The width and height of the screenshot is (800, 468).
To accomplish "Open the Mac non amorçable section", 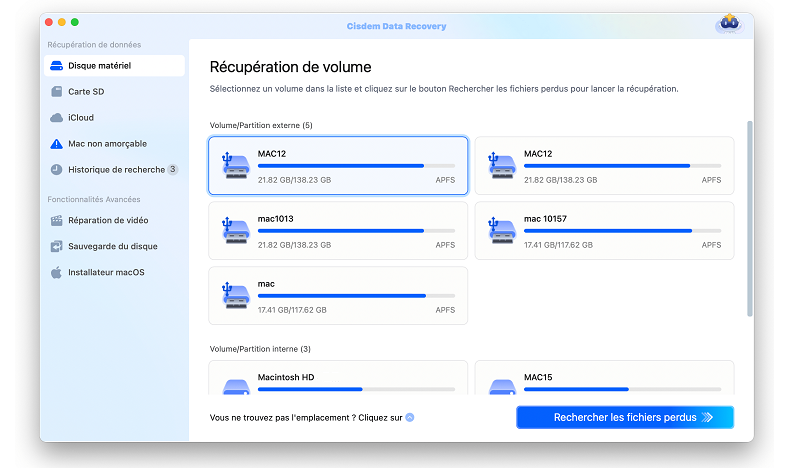I will [x=106, y=144].
